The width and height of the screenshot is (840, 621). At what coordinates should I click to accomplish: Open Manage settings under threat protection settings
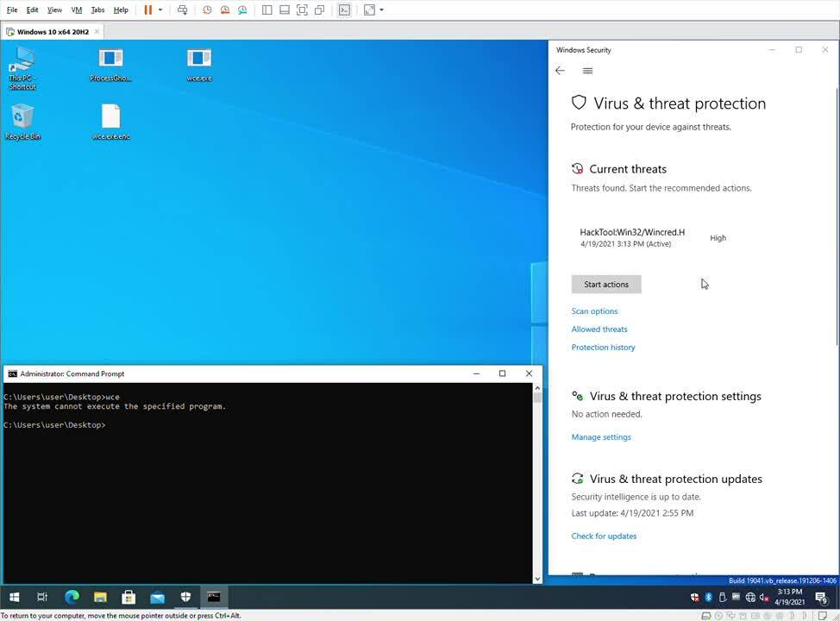(x=601, y=437)
